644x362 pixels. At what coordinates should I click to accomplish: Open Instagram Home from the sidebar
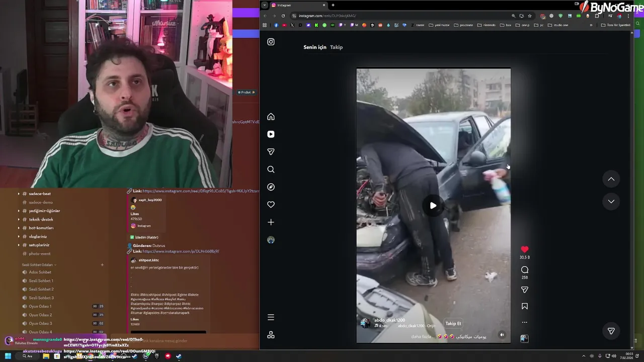[x=271, y=117]
